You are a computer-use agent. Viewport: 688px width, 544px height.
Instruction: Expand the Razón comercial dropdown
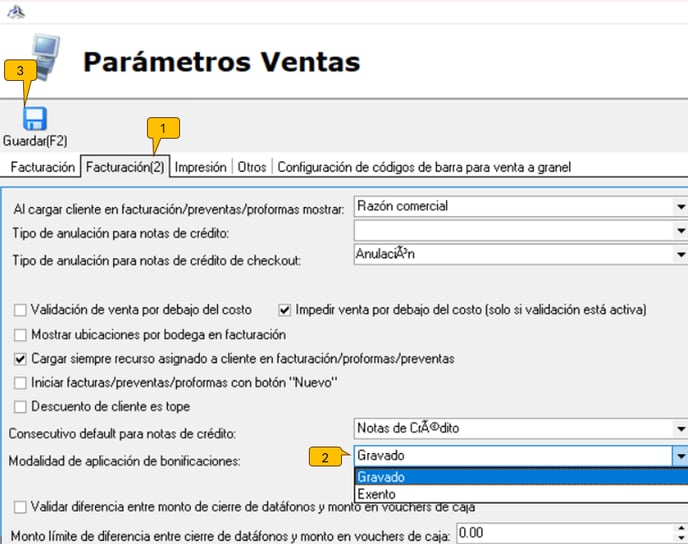coord(681,206)
